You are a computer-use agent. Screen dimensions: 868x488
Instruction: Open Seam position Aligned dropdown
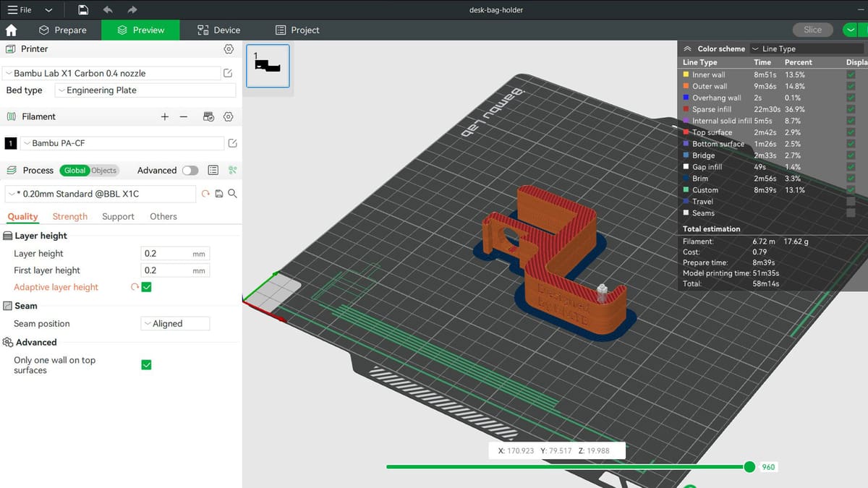175,324
